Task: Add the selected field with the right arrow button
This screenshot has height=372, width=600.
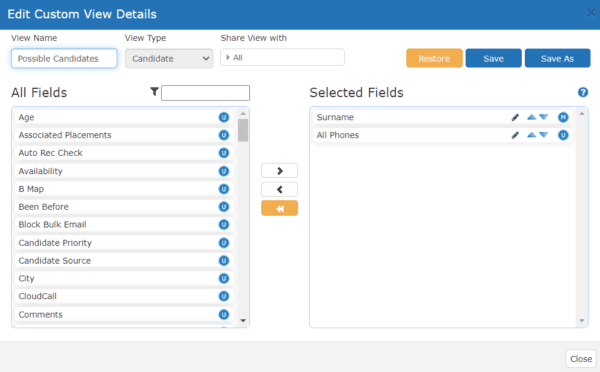Action: 279,171
